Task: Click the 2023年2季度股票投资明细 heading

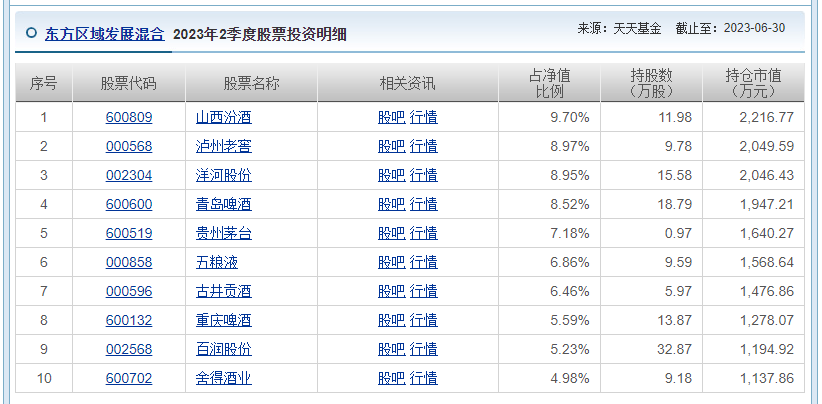Action: [x=259, y=35]
